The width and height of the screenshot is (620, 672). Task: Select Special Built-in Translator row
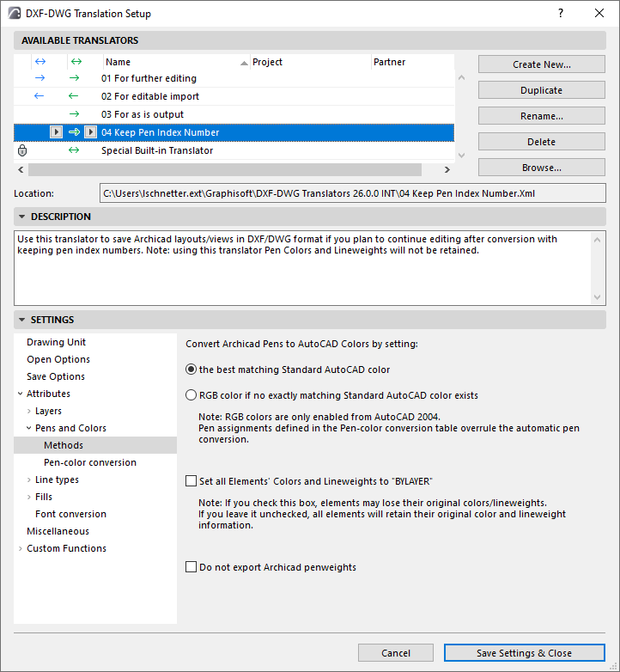pyautogui.click(x=234, y=150)
